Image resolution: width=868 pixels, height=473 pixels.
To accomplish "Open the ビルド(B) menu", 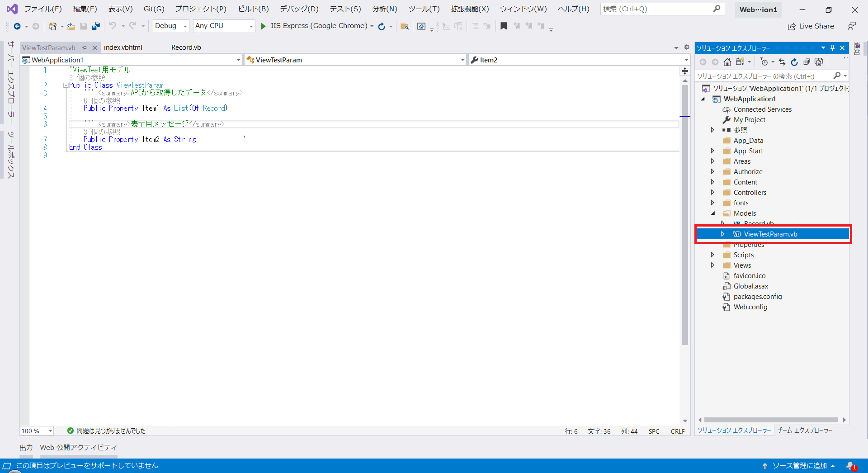I will [253, 9].
